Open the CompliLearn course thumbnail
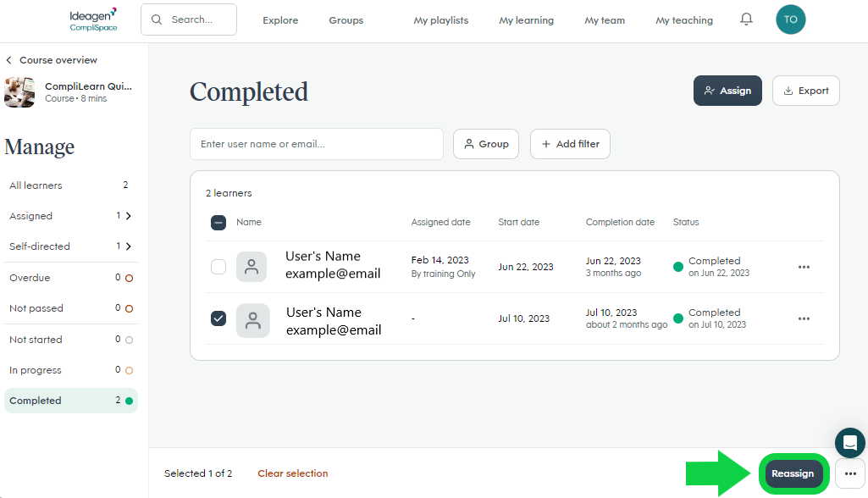The width and height of the screenshot is (868, 498). point(19,92)
